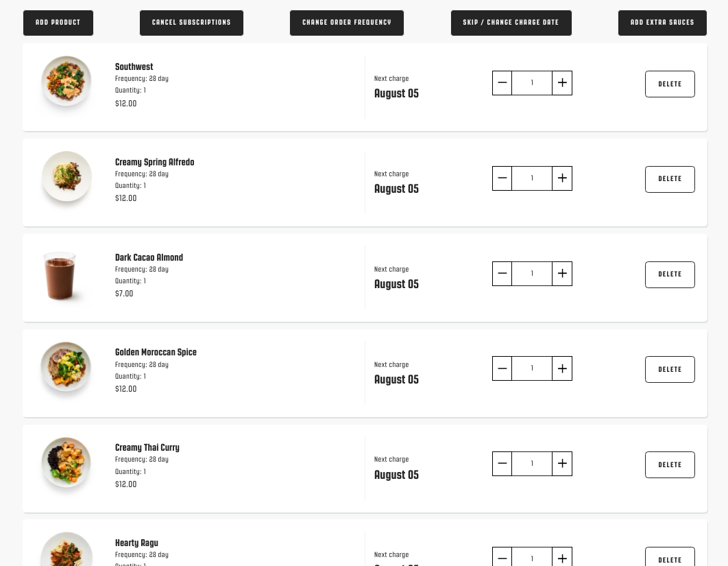Decrease Southwest quantity with minus icon
This screenshot has height=566, width=728.
pos(502,83)
